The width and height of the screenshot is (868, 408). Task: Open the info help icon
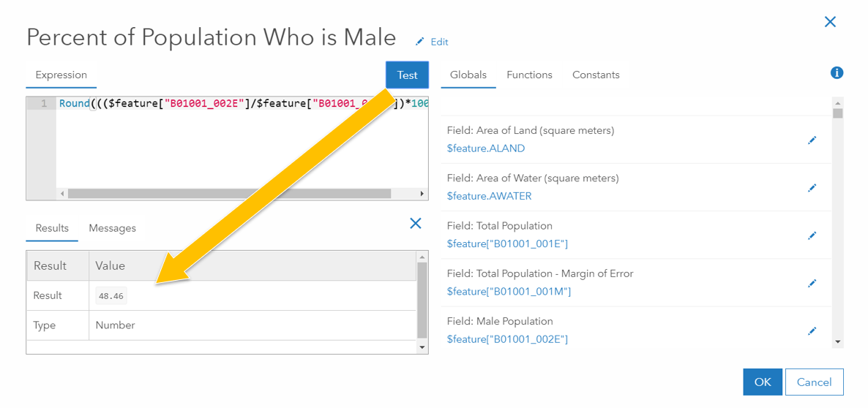pos(837,73)
